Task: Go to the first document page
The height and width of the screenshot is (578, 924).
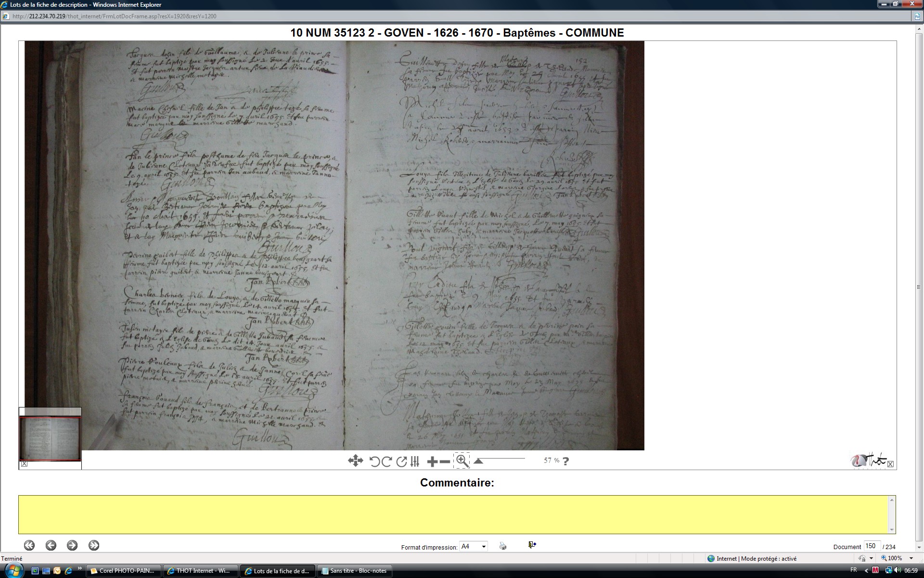Action: 29,545
